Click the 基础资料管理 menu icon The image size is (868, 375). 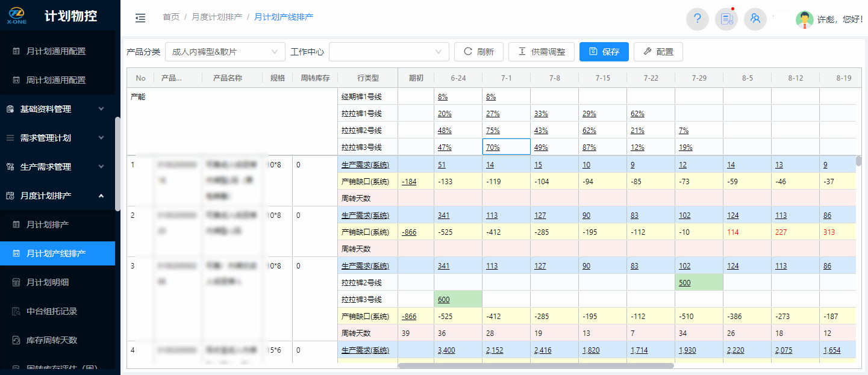point(10,109)
